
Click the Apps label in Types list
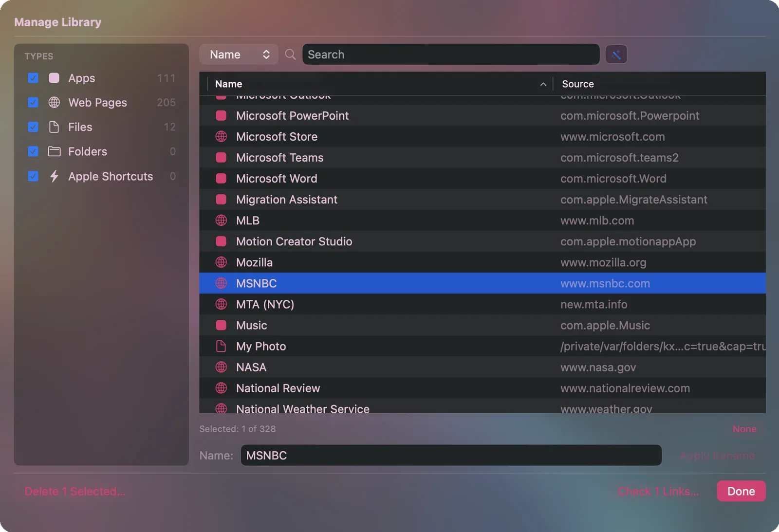[82, 78]
